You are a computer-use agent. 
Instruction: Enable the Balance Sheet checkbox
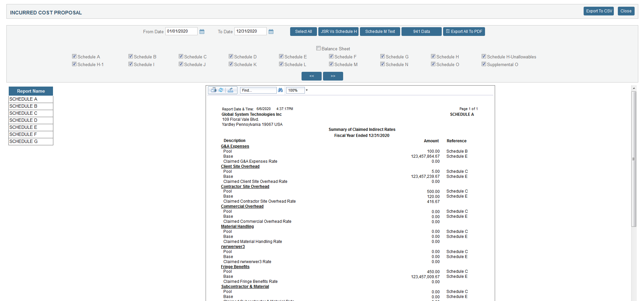coord(318,48)
